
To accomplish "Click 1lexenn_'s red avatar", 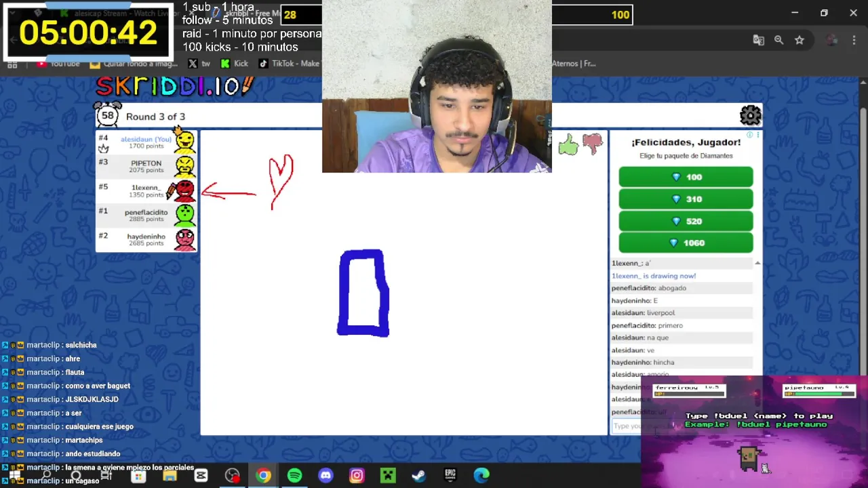I will coord(184,190).
